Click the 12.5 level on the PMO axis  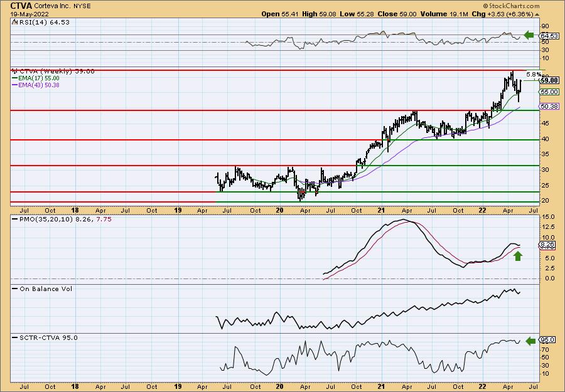[547, 227]
